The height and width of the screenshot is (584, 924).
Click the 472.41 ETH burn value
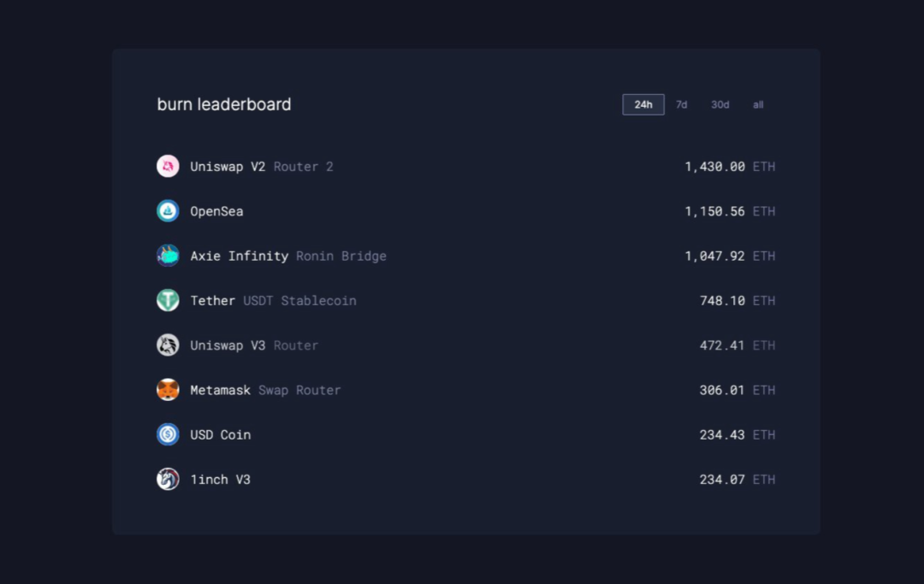coord(737,345)
